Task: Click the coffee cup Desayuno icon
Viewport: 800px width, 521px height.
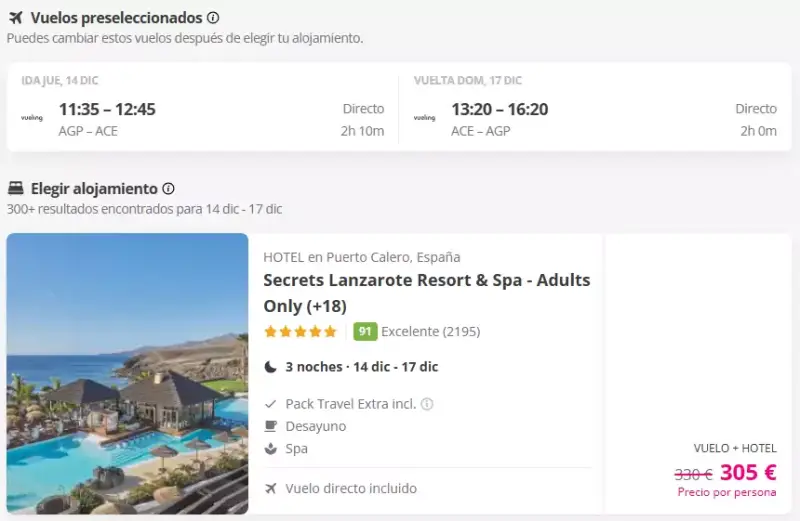Action: coord(271,426)
